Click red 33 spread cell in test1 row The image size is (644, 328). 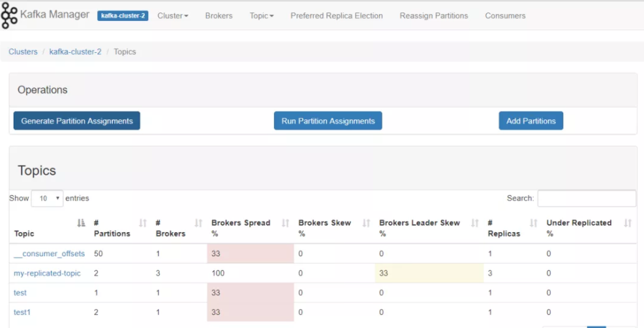click(251, 312)
